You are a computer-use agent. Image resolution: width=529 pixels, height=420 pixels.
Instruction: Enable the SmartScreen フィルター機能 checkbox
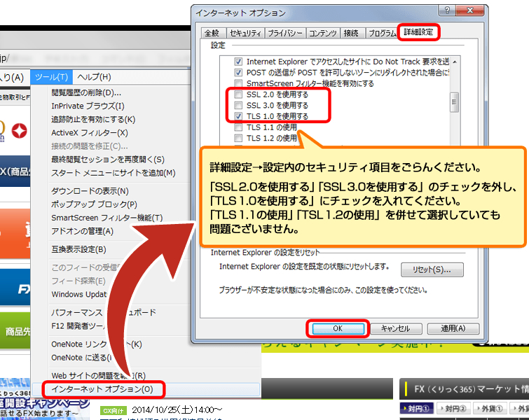coord(238,83)
